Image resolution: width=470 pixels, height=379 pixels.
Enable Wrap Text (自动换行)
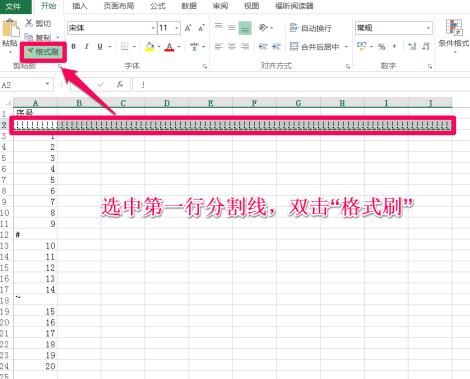(x=311, y=28)
